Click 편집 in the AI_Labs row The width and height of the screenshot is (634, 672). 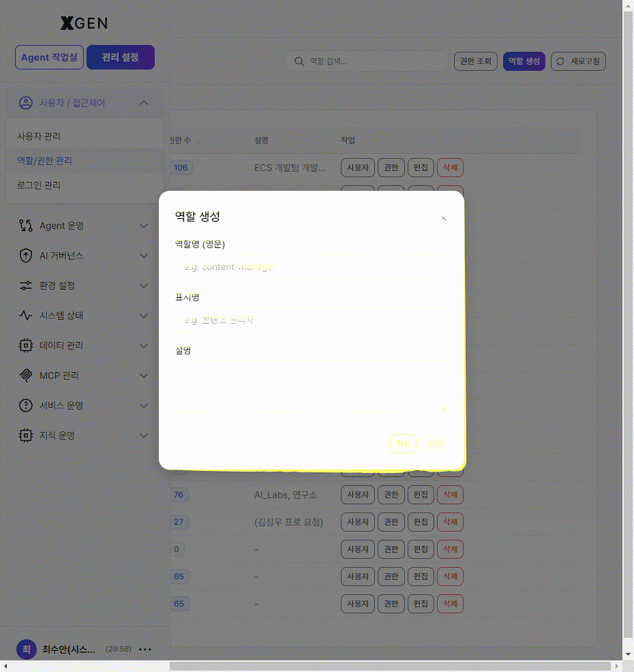(421, 495)
